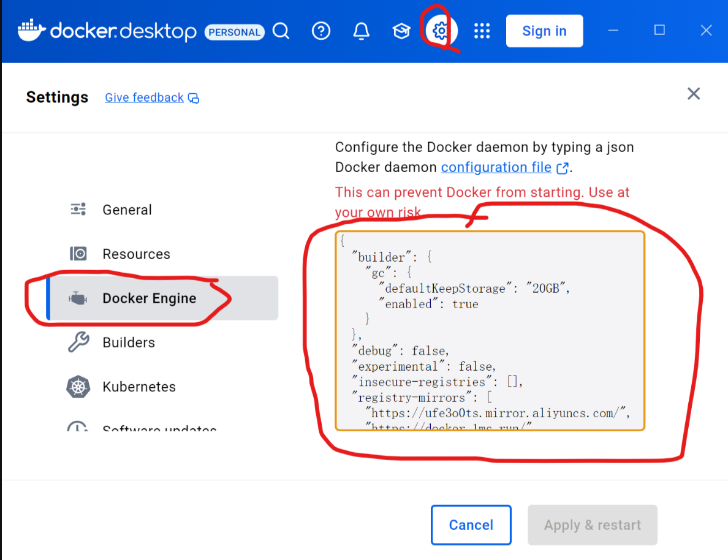This screenshot has height=560, width=728.
Task: Open the Learning Center graduation cap icon
Action: [x=401, y=31]
